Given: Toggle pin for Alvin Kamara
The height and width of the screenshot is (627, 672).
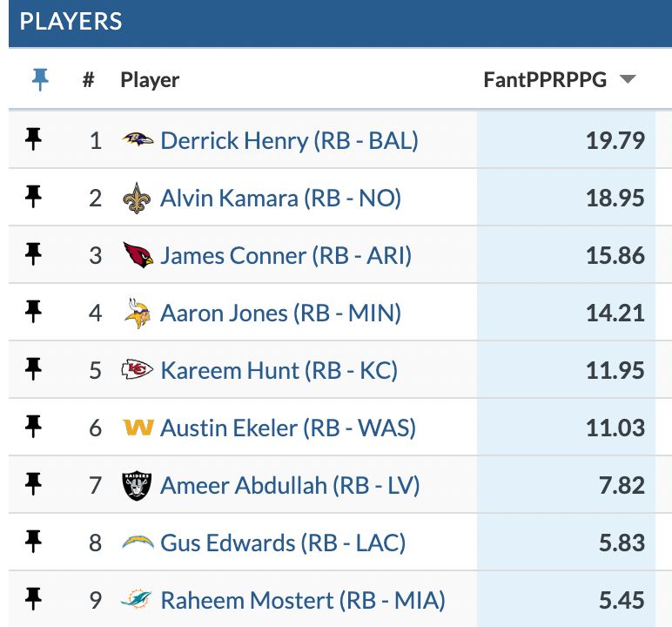Looking at the screenshot, I should pyautogui.click(x=33, y=197).
